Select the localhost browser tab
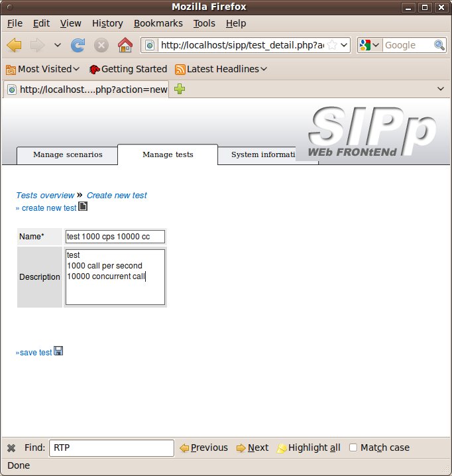This screenshot has height=476, width=452. coord(86,89)
